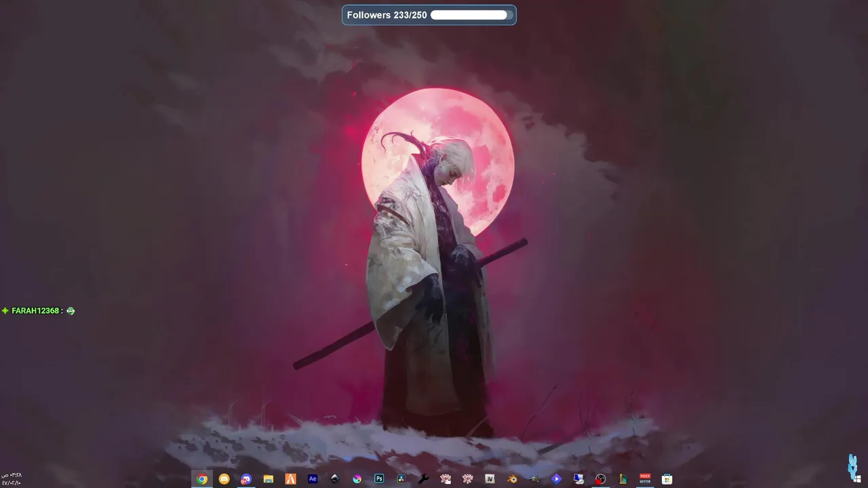This screenshot has height=488, width=868.
Task: Open Microsoft Store from the taskbar
Action: pyautogui.click(x=667, y=479)
